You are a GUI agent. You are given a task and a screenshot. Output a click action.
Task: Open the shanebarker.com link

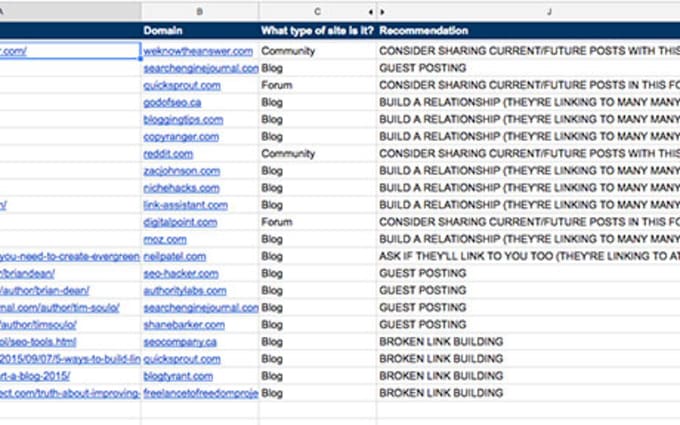(184, 325)
